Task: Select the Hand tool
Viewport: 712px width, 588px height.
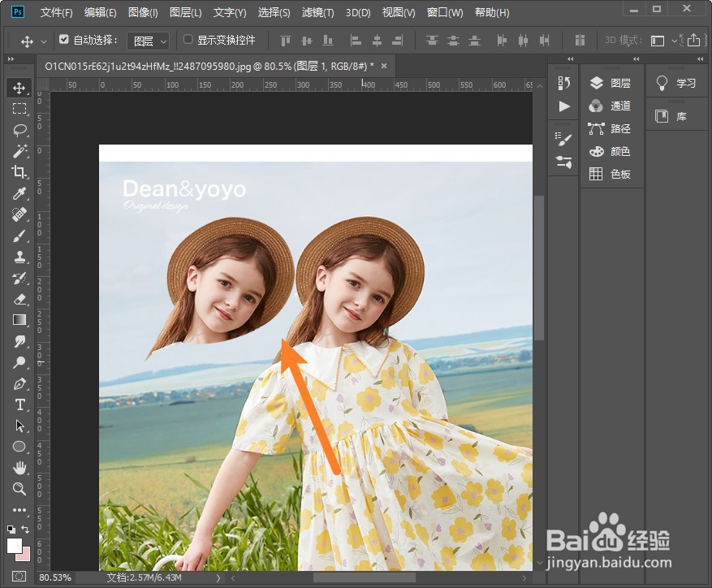Action: pyautogui.click(x=19, y=468)
